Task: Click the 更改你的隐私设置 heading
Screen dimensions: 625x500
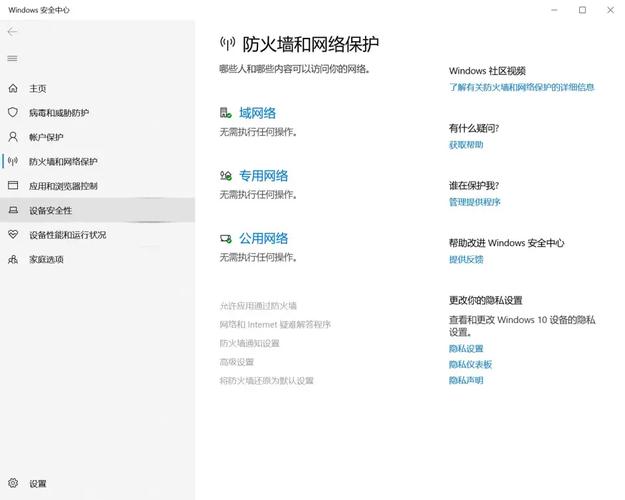Action: point(485,301)
